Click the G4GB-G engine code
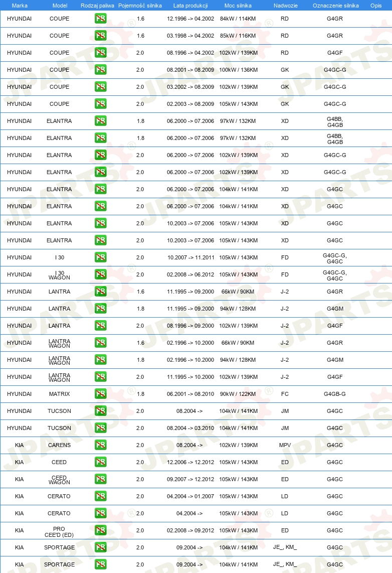 point(335,394)
